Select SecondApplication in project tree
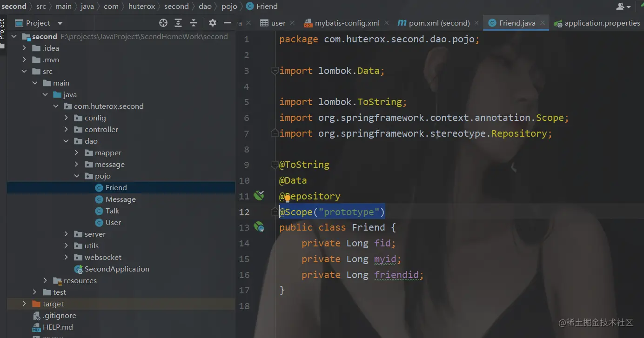This screenshot has width=644, height=338. (x=121, y=269)
